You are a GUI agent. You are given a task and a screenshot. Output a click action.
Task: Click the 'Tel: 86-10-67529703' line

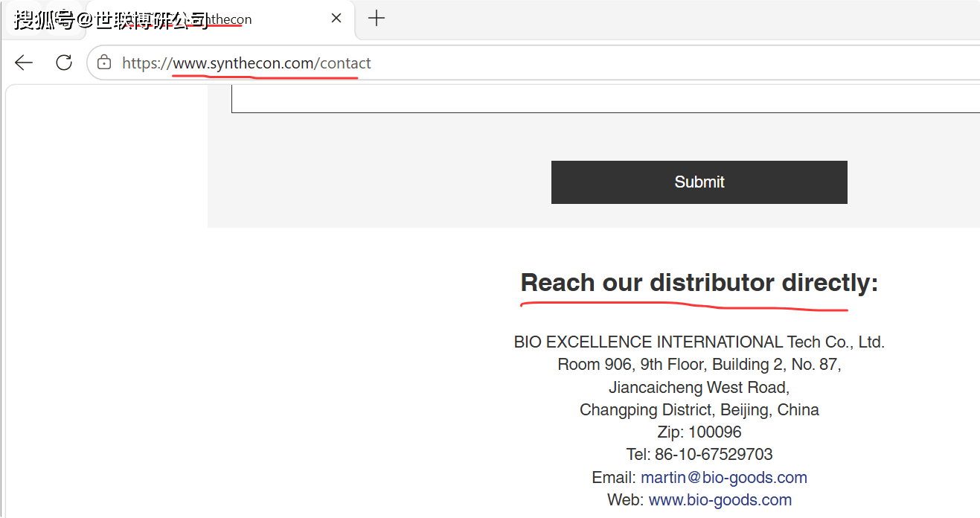[x=699, y=455]
